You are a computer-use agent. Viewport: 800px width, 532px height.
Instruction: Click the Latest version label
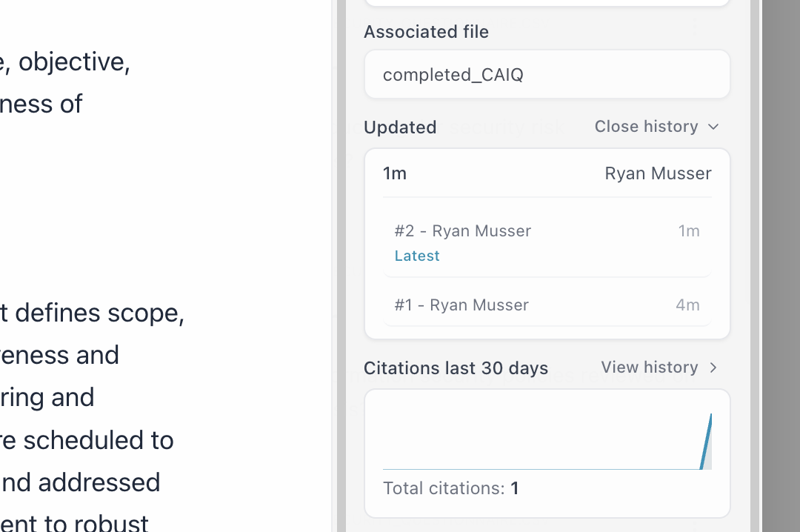point(417,255)
